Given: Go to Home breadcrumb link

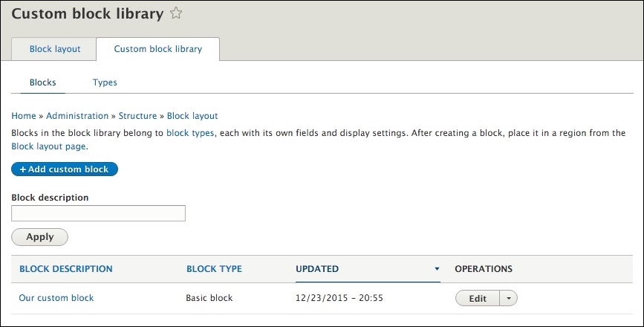Looking at the screenshot, I should point(24,116).
